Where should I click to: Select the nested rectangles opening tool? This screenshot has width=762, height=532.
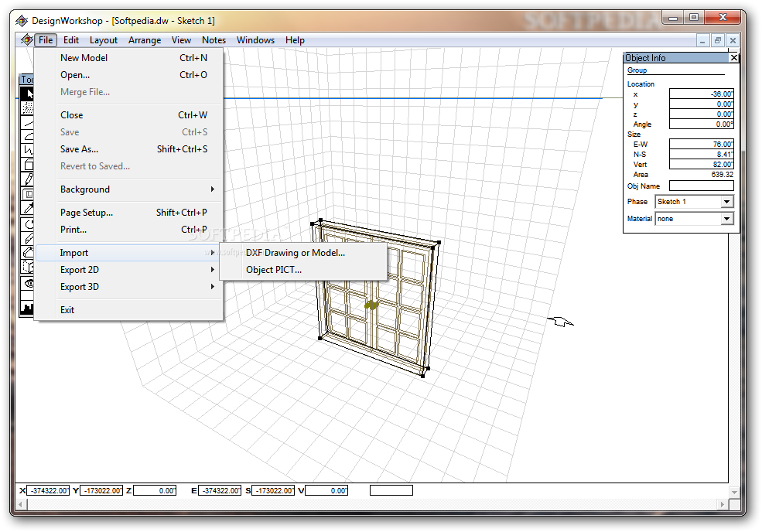click(28, 194)
